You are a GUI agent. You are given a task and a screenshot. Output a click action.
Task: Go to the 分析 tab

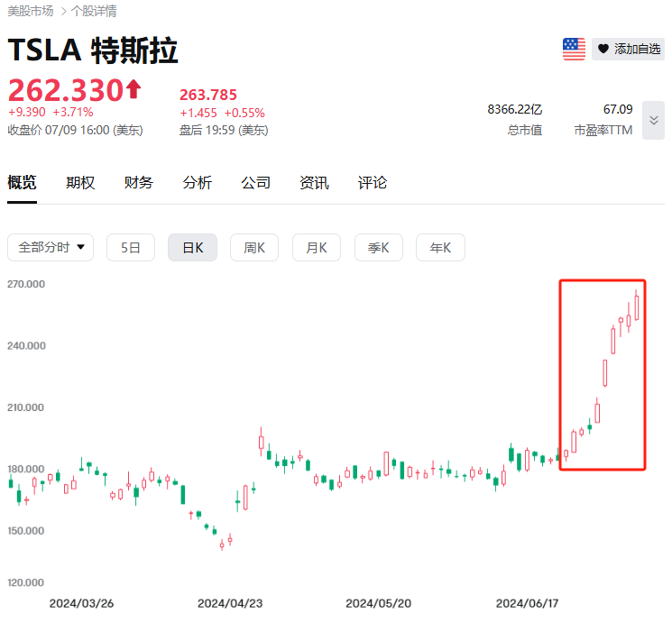[x=198, y=182]
